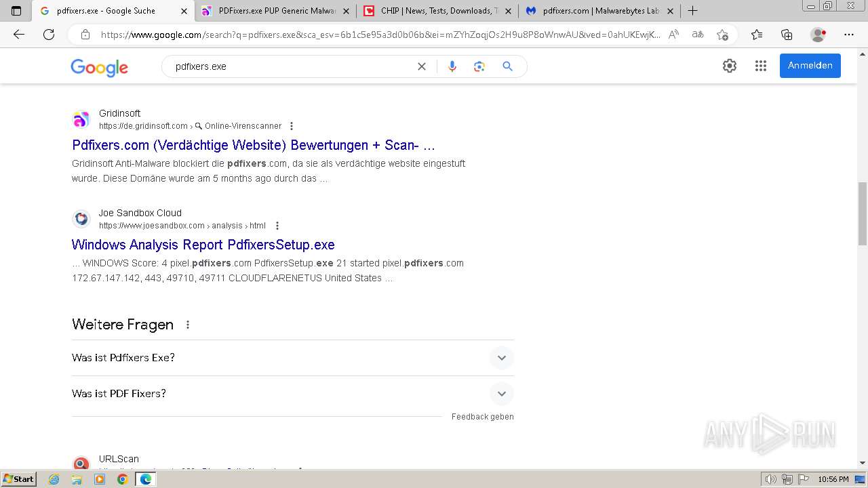
Task: Open Gridinsoft site name link
Action: (119, 113)
